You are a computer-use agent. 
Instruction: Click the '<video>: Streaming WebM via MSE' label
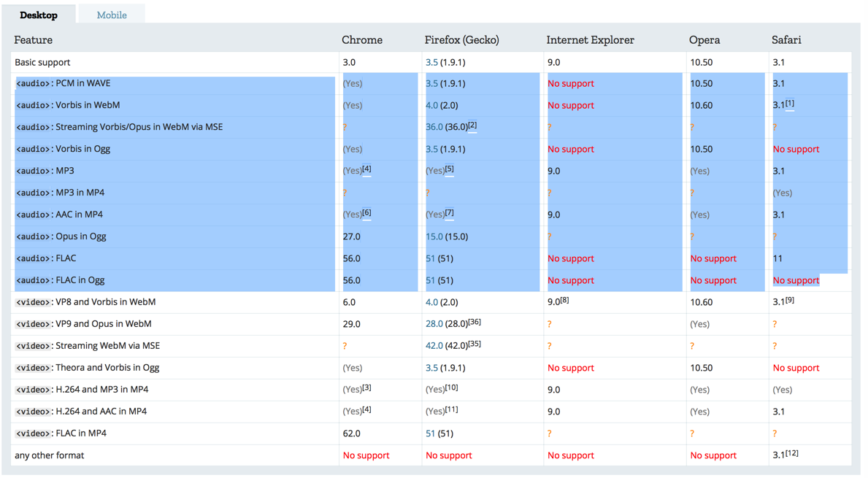[88, 346]
